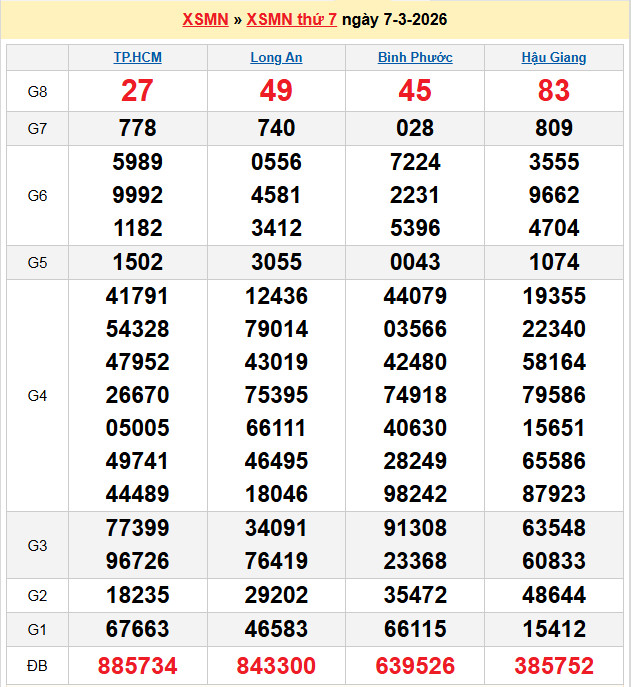Open the XSMN link in header
This screenshot has height=687, width=631.
click(x=207, y=20)
